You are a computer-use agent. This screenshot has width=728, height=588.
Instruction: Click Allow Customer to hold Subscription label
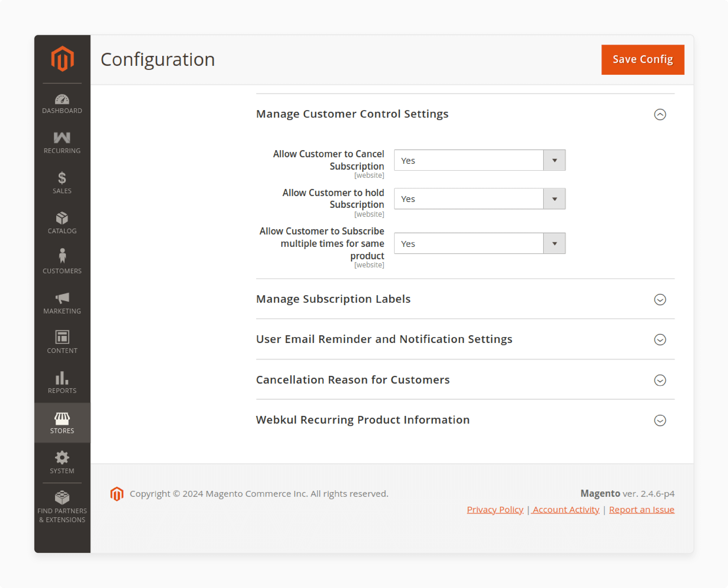[333, 199]
